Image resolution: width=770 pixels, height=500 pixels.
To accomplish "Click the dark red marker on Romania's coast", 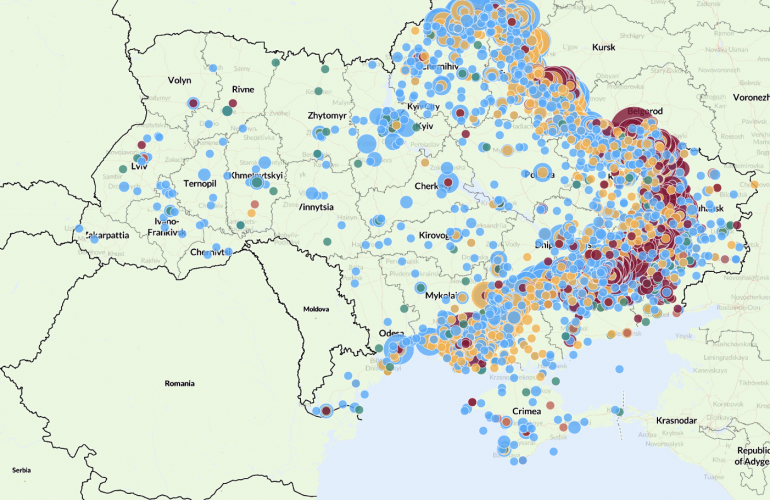I will [325, 409].
